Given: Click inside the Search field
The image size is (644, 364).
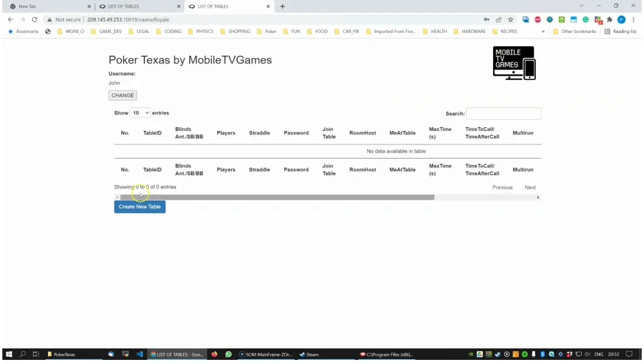Looking at the screenshot, I should coord(503,113).
